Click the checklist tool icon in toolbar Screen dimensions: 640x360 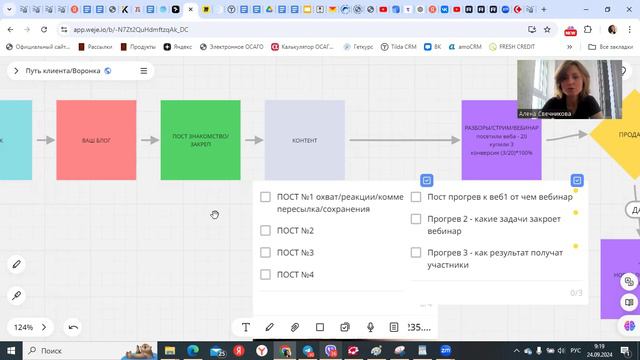(345, 327)
